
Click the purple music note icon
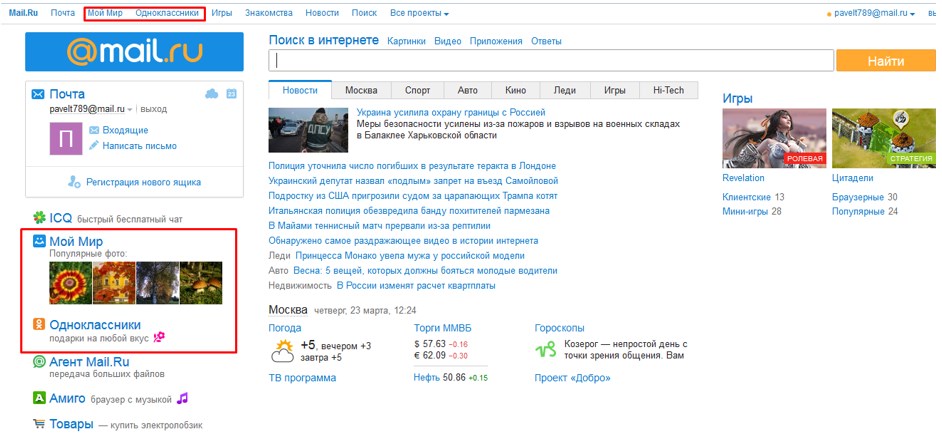182,398
